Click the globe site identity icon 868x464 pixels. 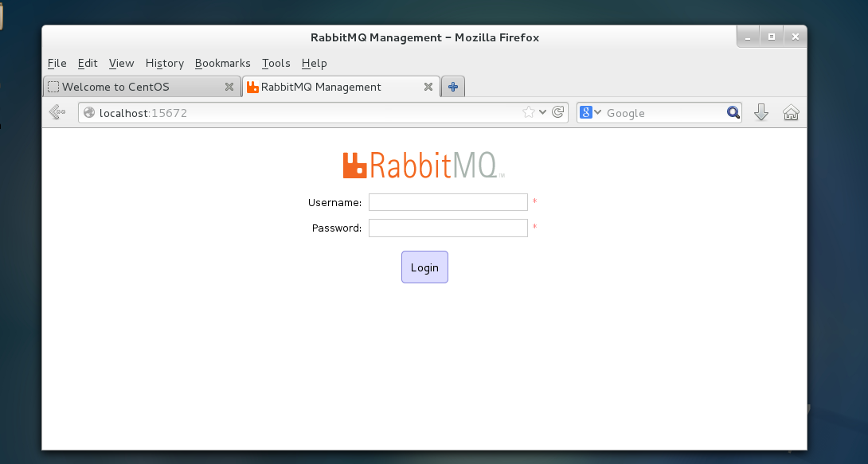[89, 113]
